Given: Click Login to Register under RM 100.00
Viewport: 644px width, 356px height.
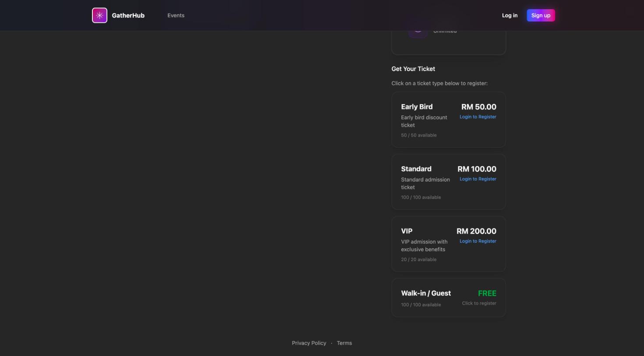Looking at the screenshot, I should [478, 179].
